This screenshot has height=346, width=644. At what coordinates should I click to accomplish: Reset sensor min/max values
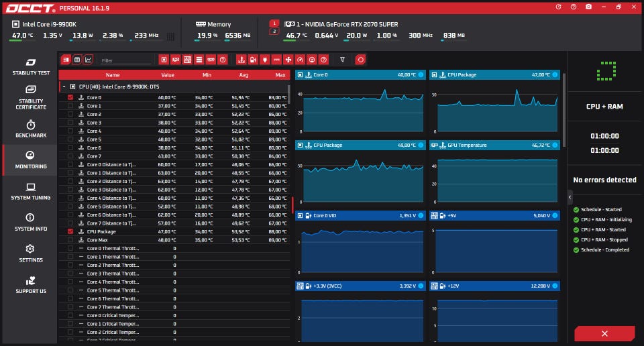360,60
